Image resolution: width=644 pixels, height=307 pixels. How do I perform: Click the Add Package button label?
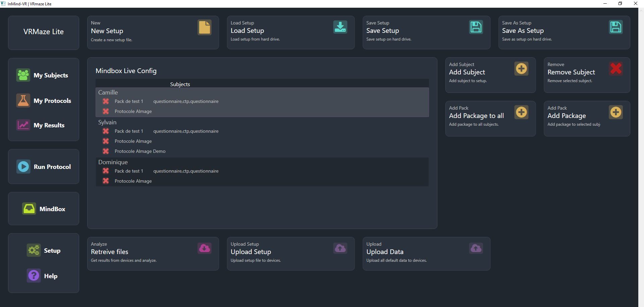coord(567,116)
